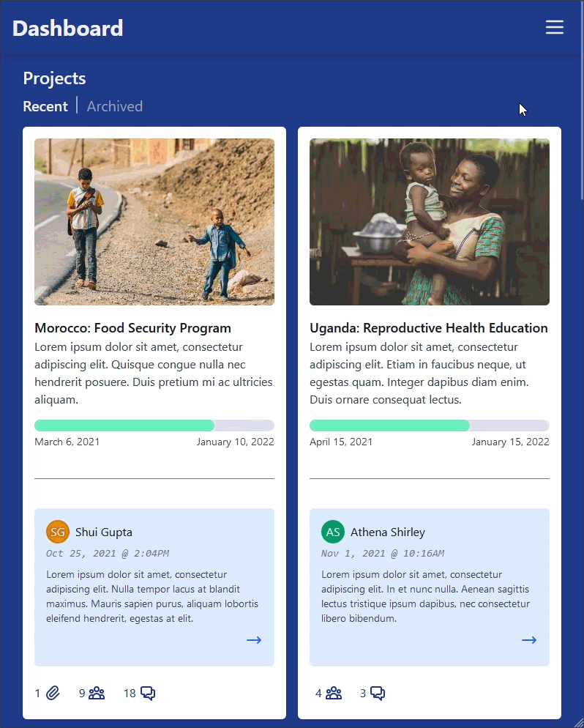The width and height of the screenshot is (584, 728).
Task: Click Athena Shirley's AS avatar
Action: click(333, 532)
